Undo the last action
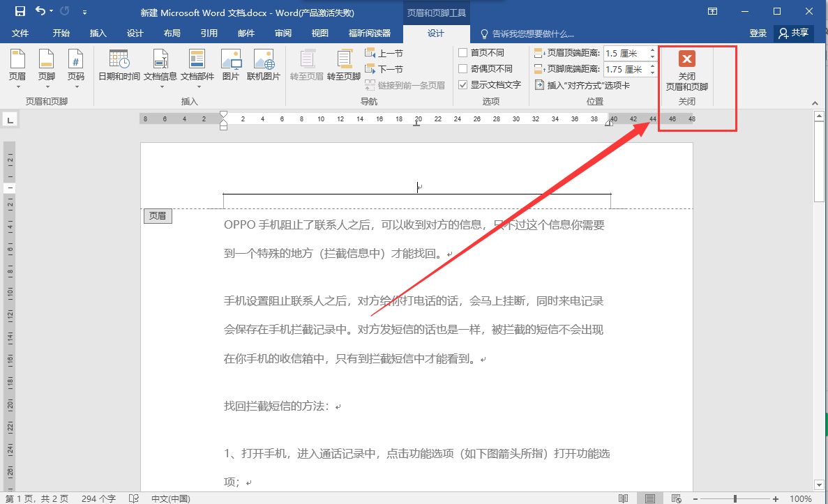 point(40,10)
